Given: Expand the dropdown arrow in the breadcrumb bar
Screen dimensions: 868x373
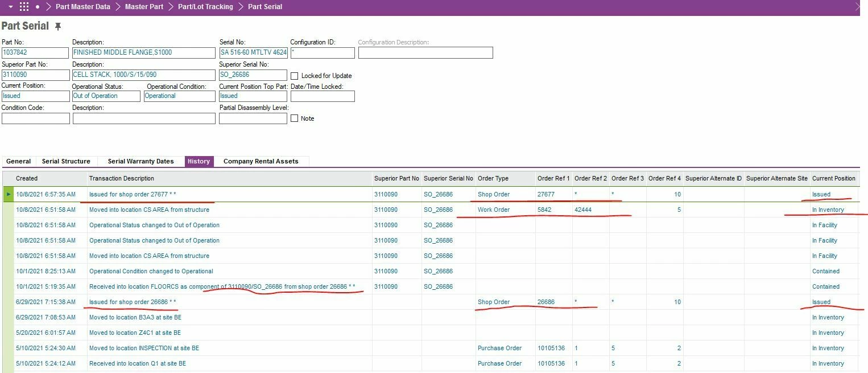Looking at the screenshot, I should pos(10,7).
